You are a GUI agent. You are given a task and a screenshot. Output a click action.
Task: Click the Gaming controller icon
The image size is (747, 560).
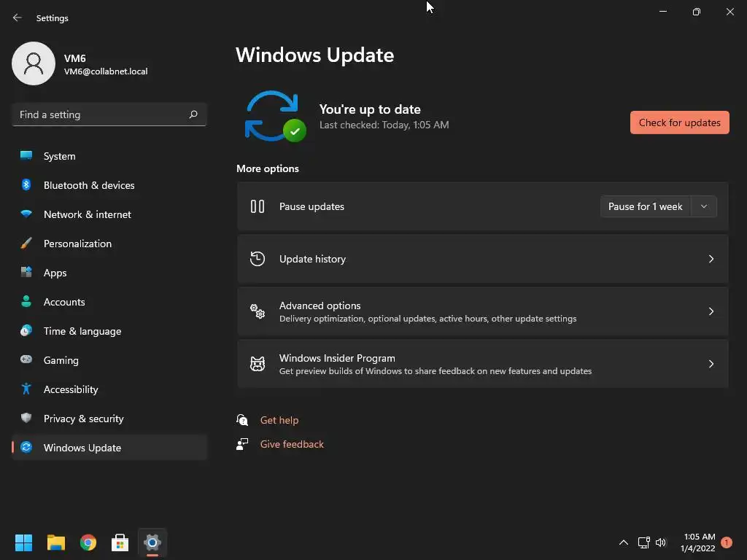pos(26,359)
